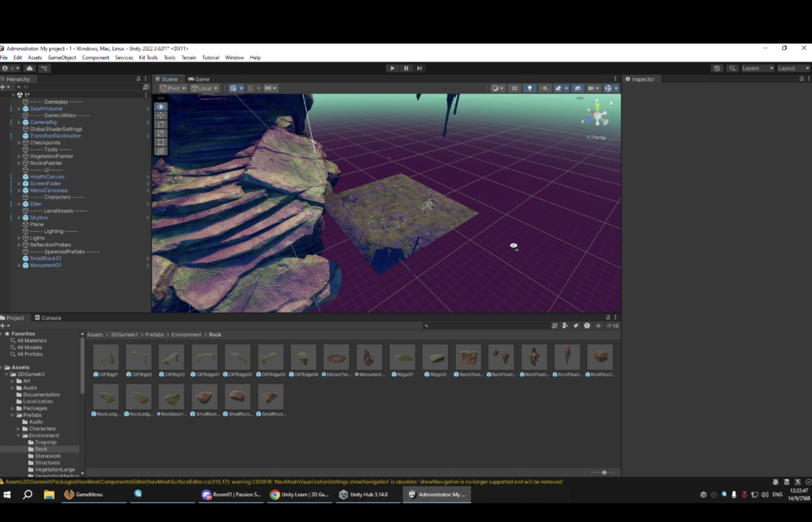812x522 pixels.
Task: Toggle scene visibility of hidden objects
Action: [x=578, y=88]
